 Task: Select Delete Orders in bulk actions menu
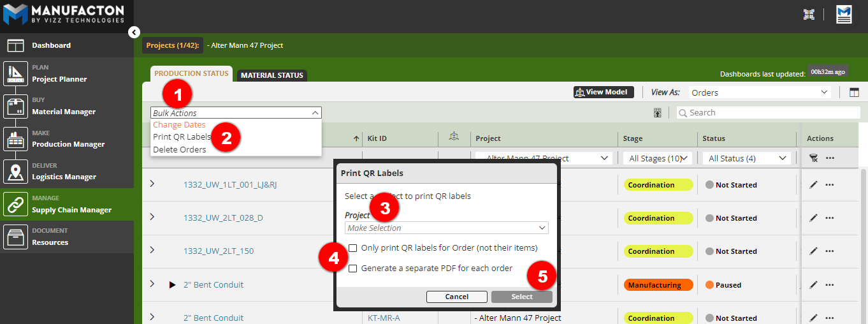pos(180,150)
